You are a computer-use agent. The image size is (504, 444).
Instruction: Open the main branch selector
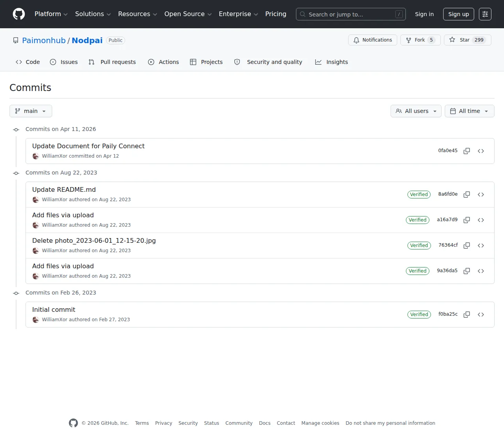click(x=31, y=111)
